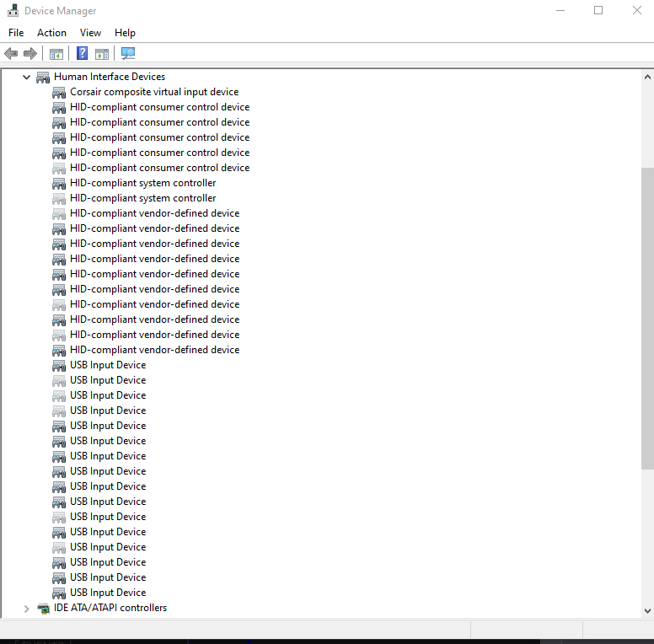Click the Device Manager title bar icon

click(13, 10)
